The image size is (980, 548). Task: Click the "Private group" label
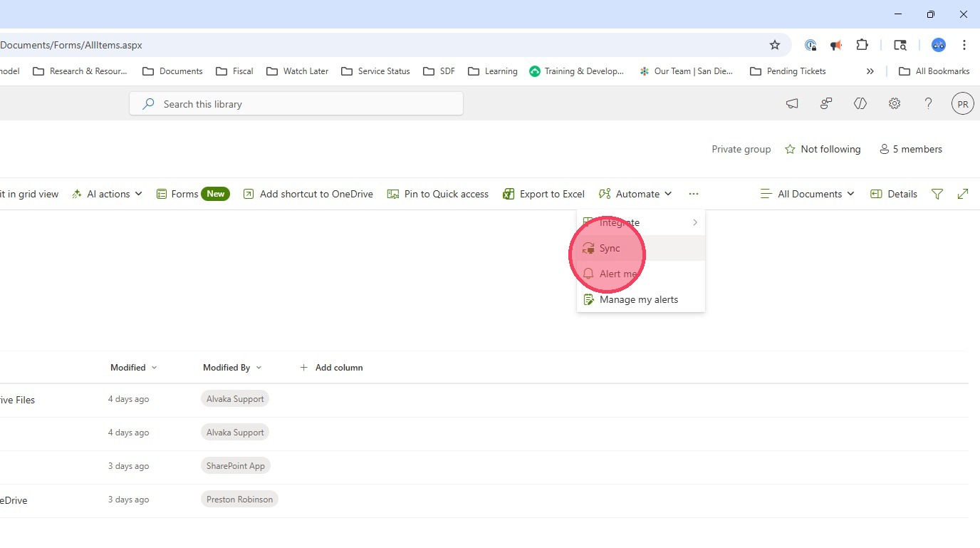point(741,149)
